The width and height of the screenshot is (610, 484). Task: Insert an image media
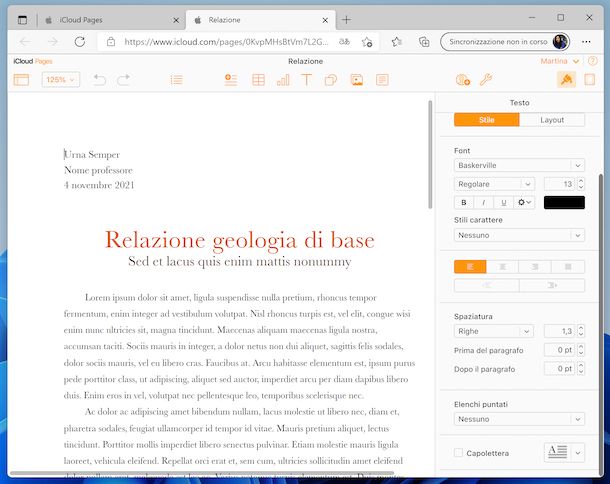click(357, 80)
